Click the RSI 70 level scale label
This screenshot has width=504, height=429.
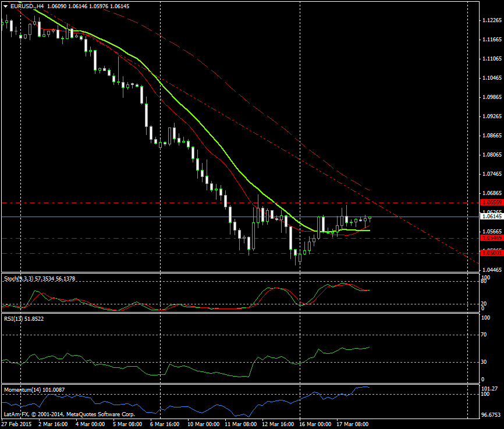pyautogui.click(x=484, y=335)
